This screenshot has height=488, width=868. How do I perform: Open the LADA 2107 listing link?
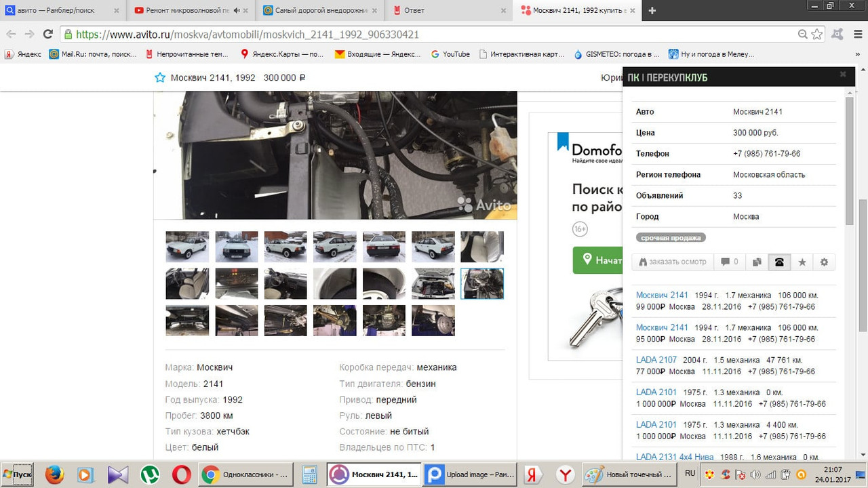click(656, 360)
